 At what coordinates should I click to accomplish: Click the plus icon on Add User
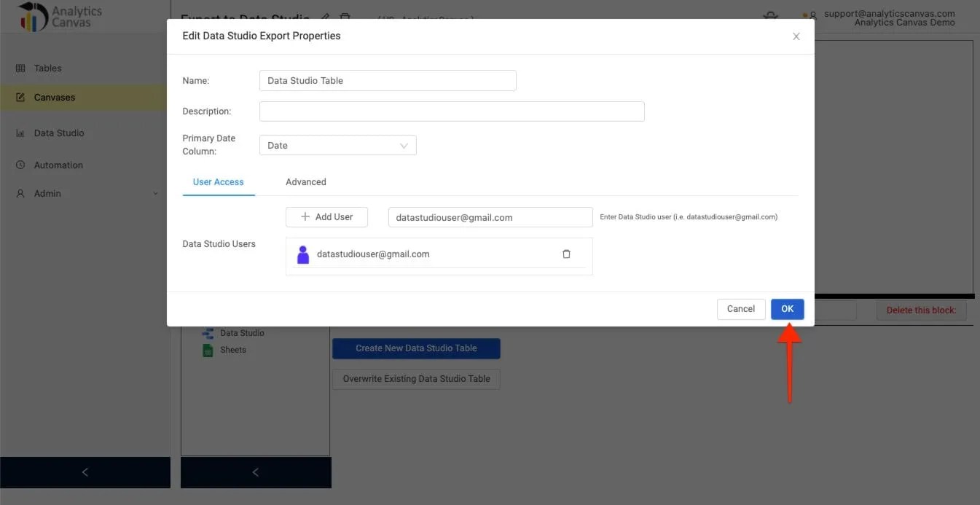[305, 217]
